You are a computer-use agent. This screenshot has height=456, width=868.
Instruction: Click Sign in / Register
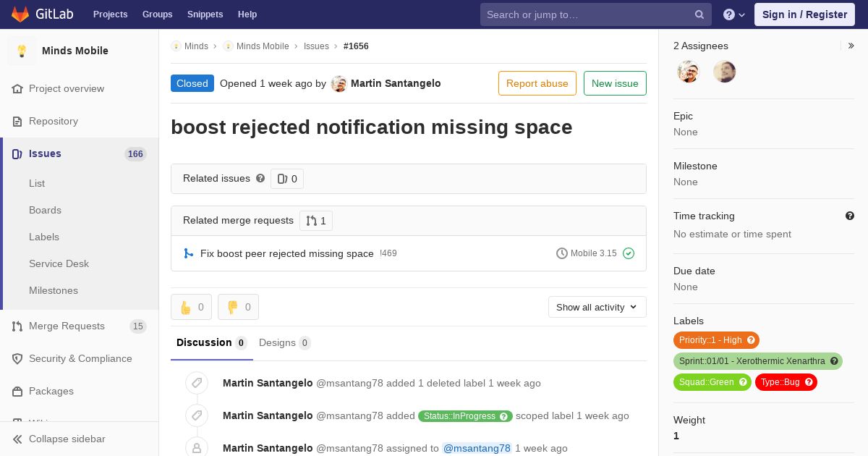[804, 14]
